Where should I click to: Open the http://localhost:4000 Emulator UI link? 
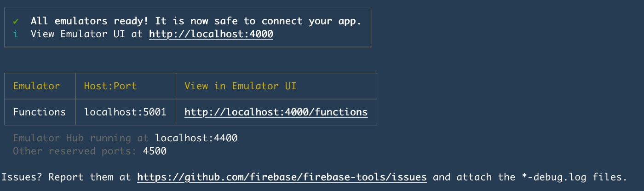[211, 34]
